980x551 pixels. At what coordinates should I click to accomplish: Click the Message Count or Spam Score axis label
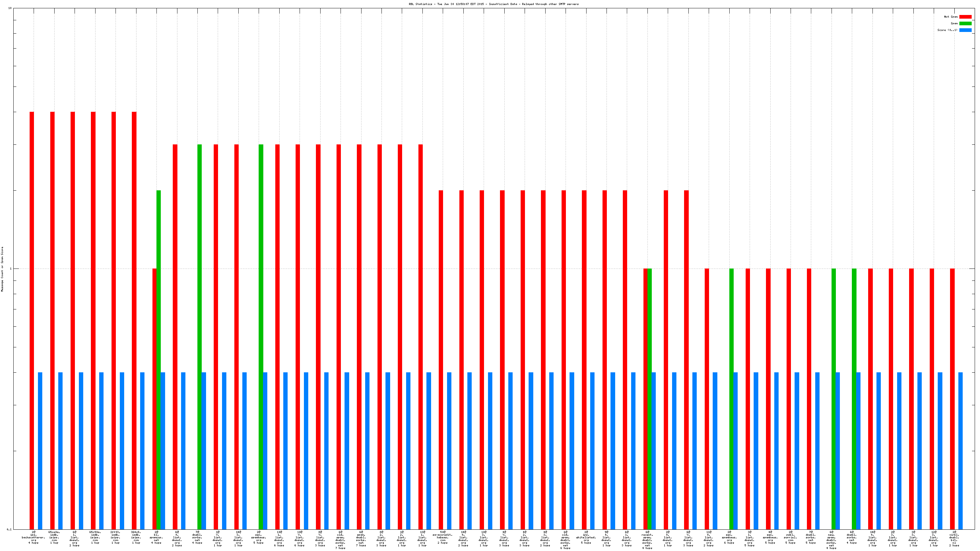pos(2,269)
